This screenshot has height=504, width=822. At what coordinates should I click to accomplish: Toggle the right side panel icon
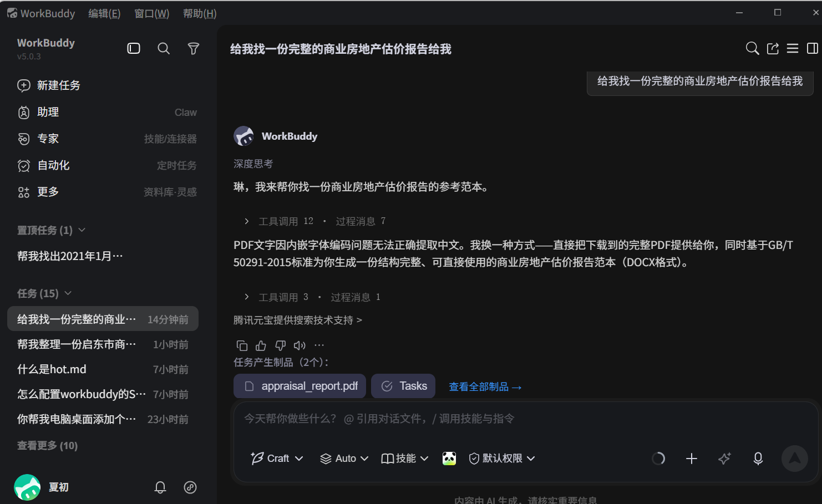813,48
